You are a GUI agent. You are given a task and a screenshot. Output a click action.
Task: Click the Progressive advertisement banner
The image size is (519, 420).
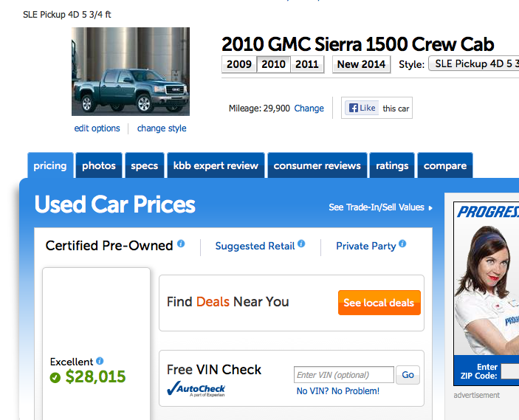click(x=487, y=294)
